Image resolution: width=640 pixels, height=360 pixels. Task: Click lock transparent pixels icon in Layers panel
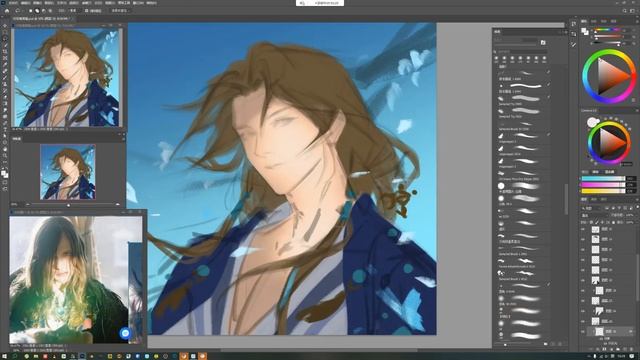tap(591, 222)
